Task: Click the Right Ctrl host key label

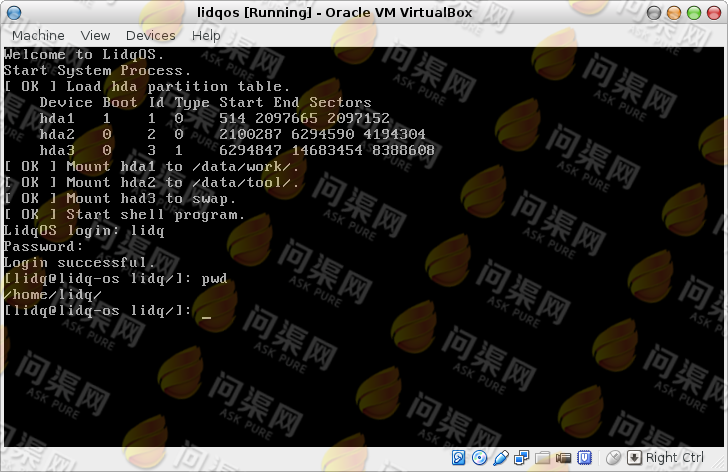Action: click(x=675, y=458)
